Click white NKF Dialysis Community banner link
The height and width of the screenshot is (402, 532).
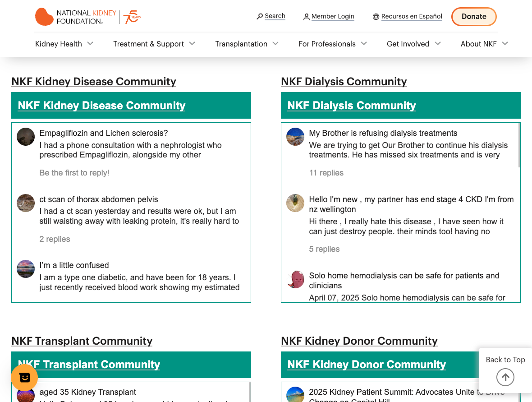(352, 106)
